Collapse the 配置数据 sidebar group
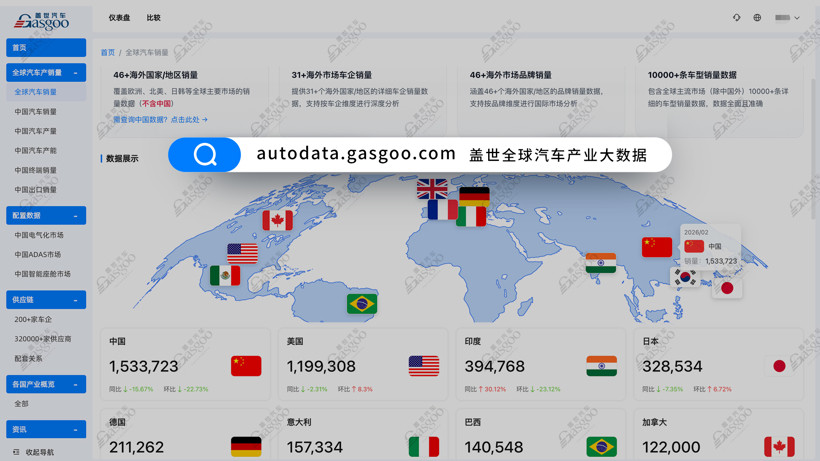 coord(75,216)
